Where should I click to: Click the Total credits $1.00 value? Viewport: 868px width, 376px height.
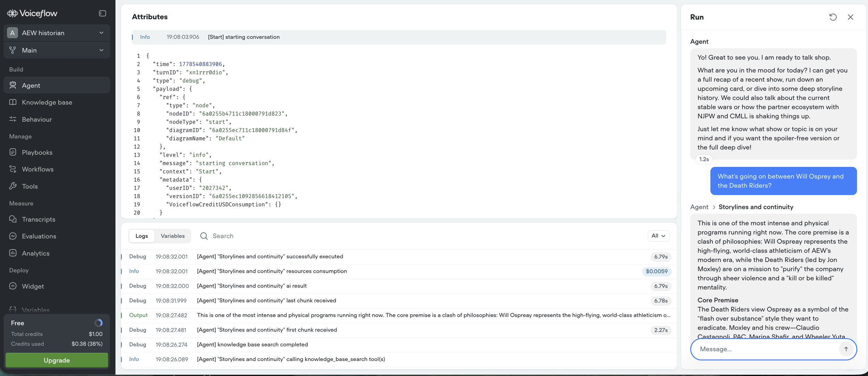pos(95,334)
